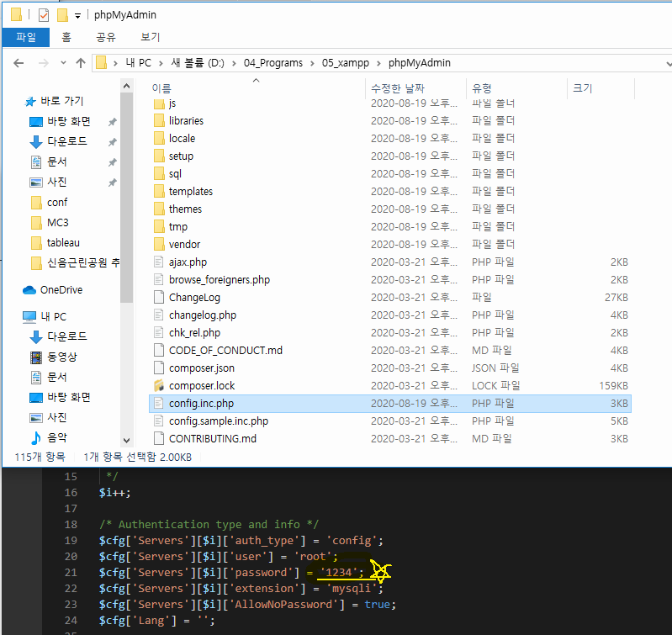Expand the chevron after 04_Programs breadcrumb

click(312, 63)
